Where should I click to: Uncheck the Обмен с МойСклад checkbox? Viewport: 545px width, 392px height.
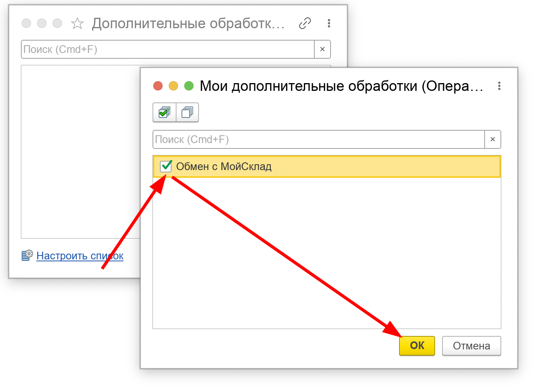tap(166, 166)
